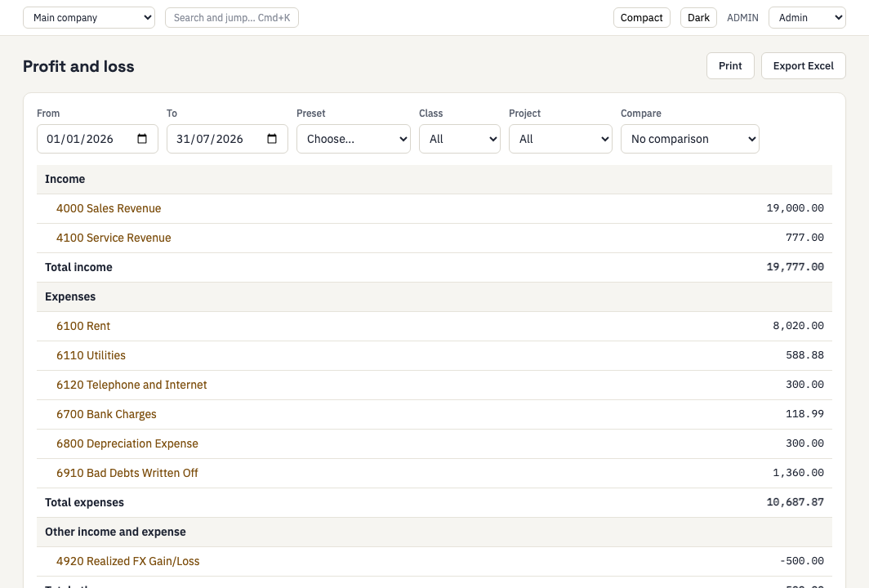Image resolution: width=869 pixels, height=588 pixels.
Task: Click the Rent amount 8,020.00
Action: 798,326
